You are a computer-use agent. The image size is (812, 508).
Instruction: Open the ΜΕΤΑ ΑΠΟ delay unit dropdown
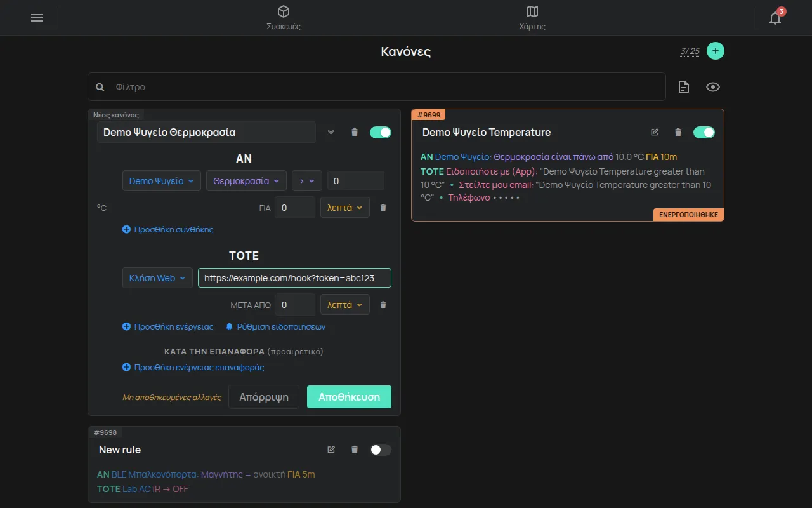[x=345, y=305]
